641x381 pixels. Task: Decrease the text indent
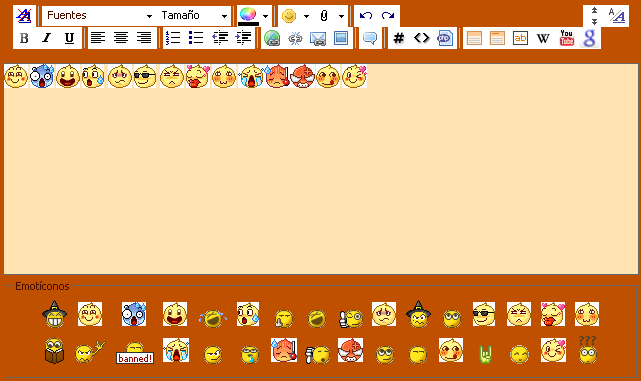pos(220,38)
